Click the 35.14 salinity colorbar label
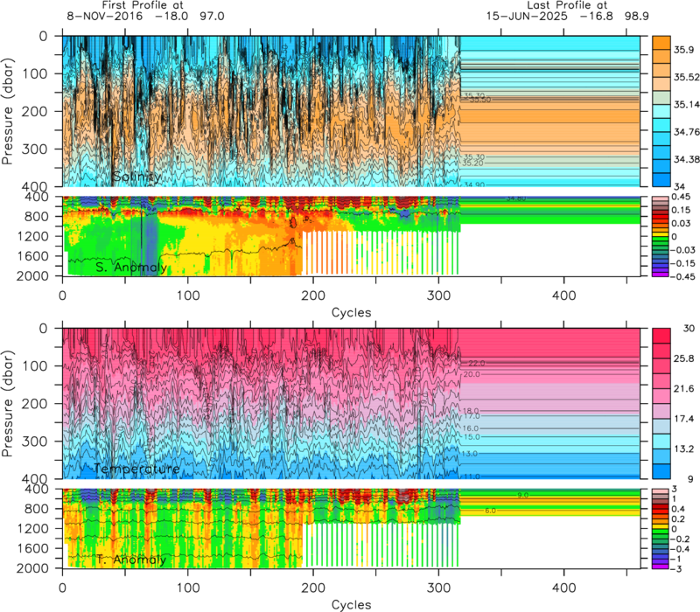Viewport: 700px width, 612px height. [x=687, y=104]
